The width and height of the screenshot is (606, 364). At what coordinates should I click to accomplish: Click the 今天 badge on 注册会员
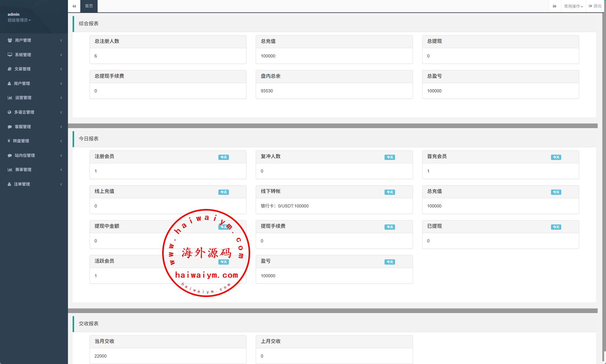click(x=223, y=157)
